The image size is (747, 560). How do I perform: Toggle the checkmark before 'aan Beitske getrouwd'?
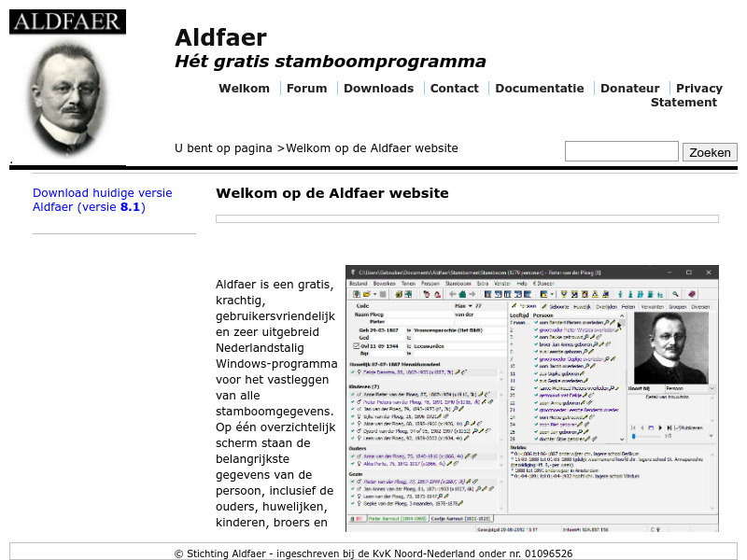pos(537,337)
